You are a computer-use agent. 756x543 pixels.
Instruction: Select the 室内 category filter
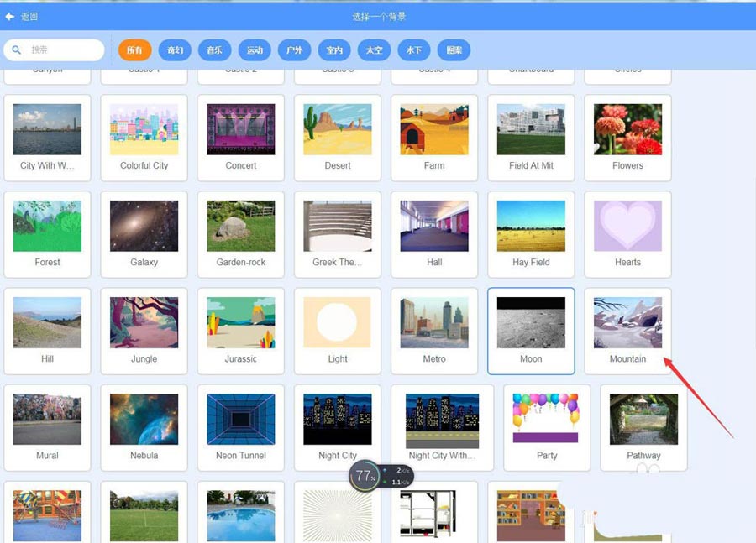click(334, 50)
